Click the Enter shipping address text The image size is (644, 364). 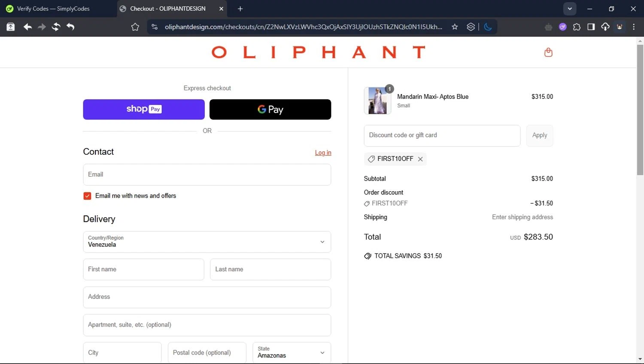coord(522,217)
